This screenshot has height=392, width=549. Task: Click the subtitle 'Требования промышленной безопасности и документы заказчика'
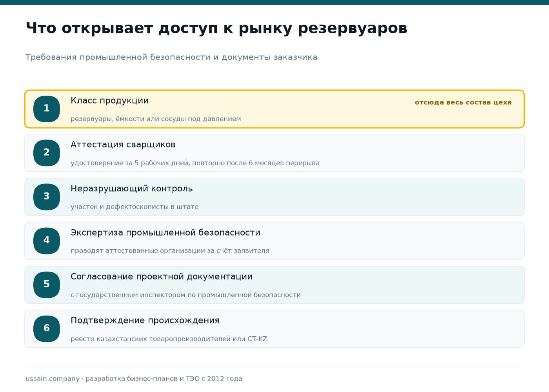click(171, 57)
